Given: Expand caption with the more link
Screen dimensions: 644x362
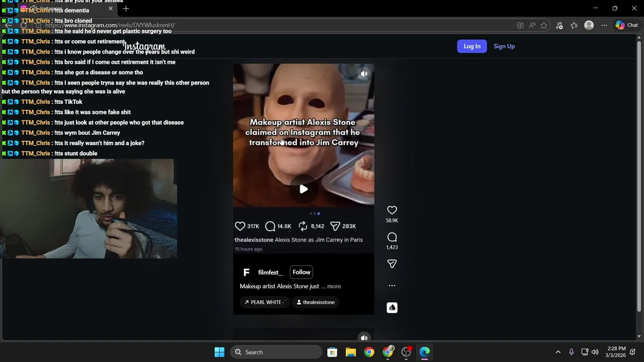Looking at the screenshot, I should [x=334, y=286].
